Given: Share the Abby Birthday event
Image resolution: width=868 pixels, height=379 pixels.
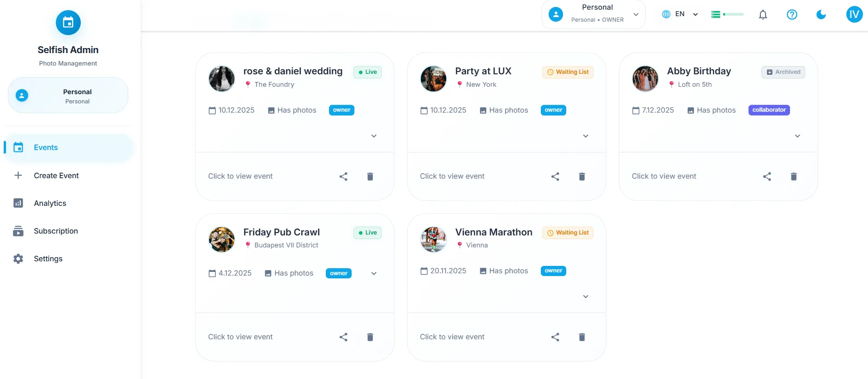Looking at the screenshot, I should click(x=767, y=176).
